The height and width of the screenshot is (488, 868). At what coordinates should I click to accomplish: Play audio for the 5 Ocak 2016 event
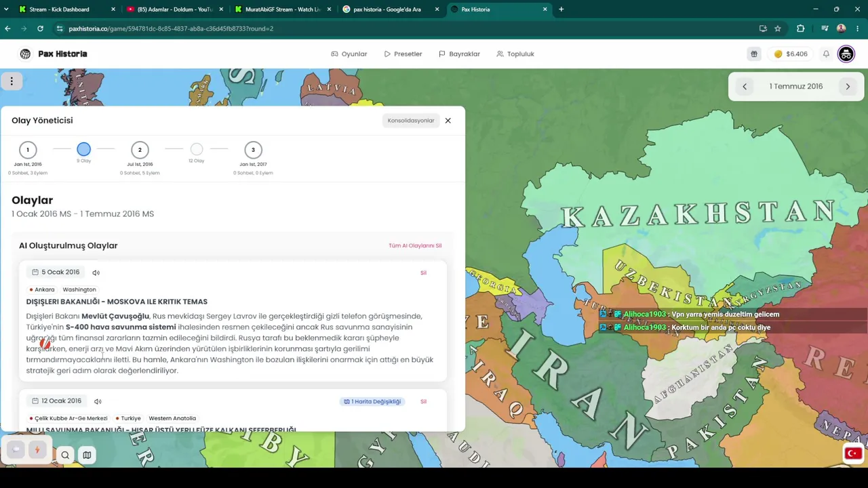pyautogui.click(x=96, y=272)
